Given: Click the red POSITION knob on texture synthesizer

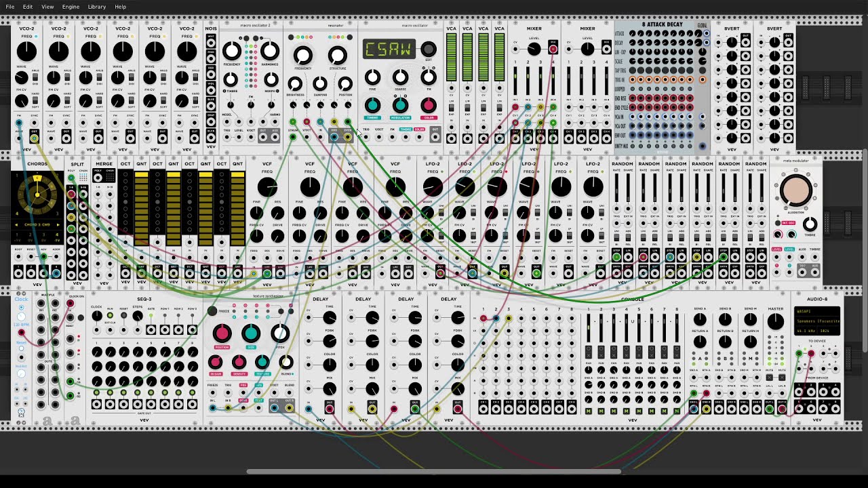Looking at the screenshot, I should [222, 333].
